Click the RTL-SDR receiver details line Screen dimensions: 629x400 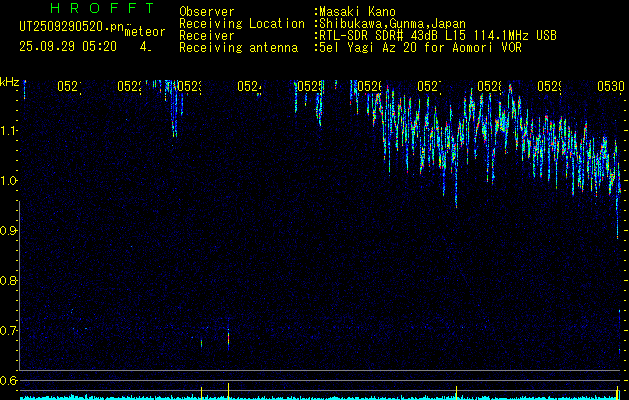tap(437, 35)
